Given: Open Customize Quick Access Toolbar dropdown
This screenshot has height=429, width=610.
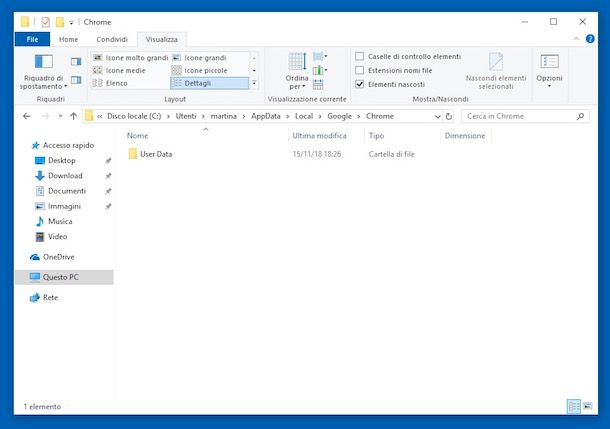Looking at the screenshot, I should pyautogui.click(x=71, y=22).
